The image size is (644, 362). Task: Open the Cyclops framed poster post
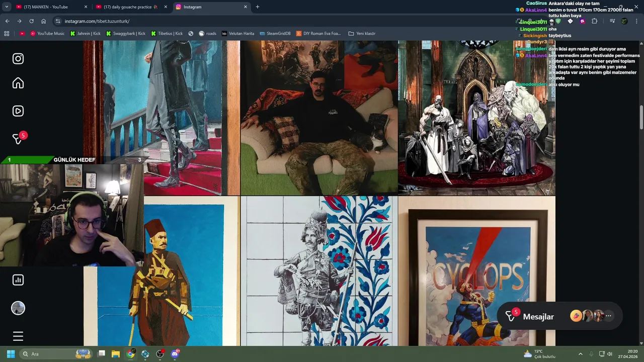click(x=477, y=271)
